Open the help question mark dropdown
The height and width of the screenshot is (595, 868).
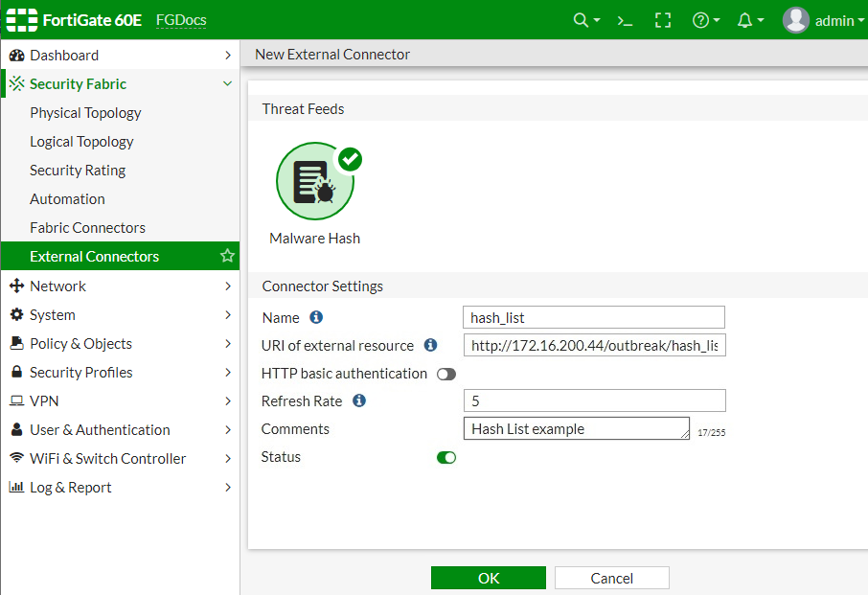click(x=706, y=20)
